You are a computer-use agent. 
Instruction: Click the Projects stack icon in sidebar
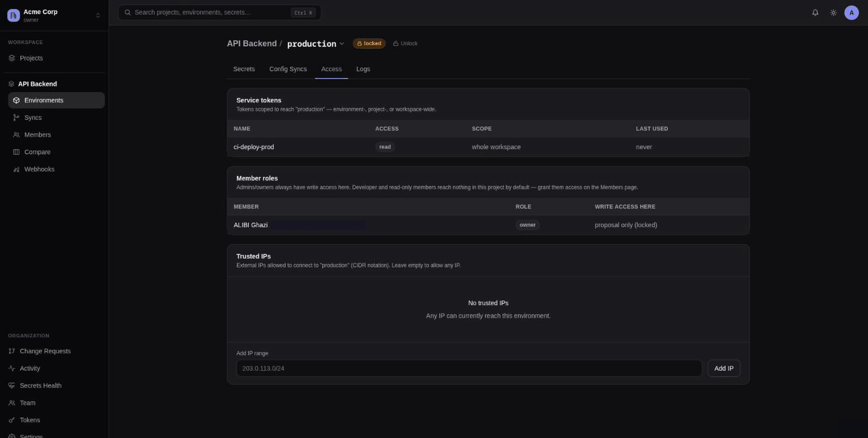[x=12, y=58]
